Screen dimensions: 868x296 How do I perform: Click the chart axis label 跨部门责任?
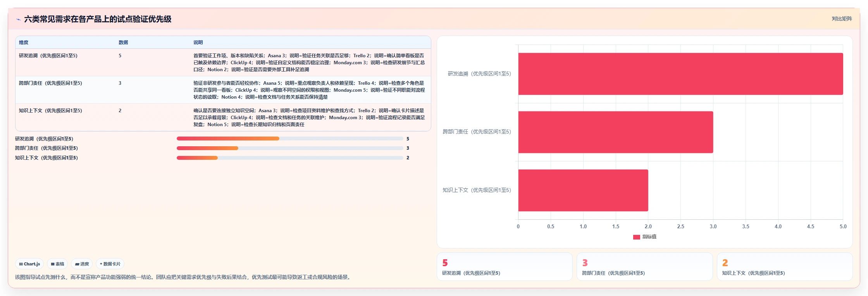[x=477, y=132]
